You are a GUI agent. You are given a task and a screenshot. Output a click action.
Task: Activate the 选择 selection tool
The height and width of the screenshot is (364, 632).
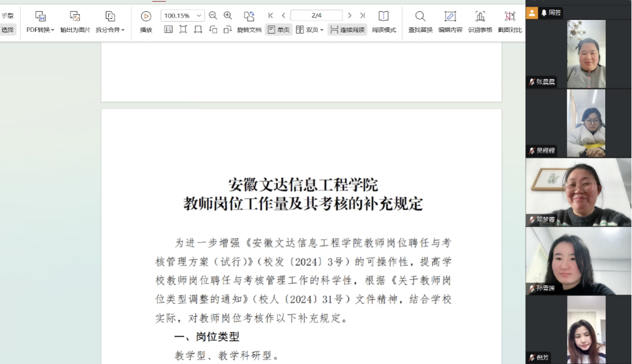[7, 30]
